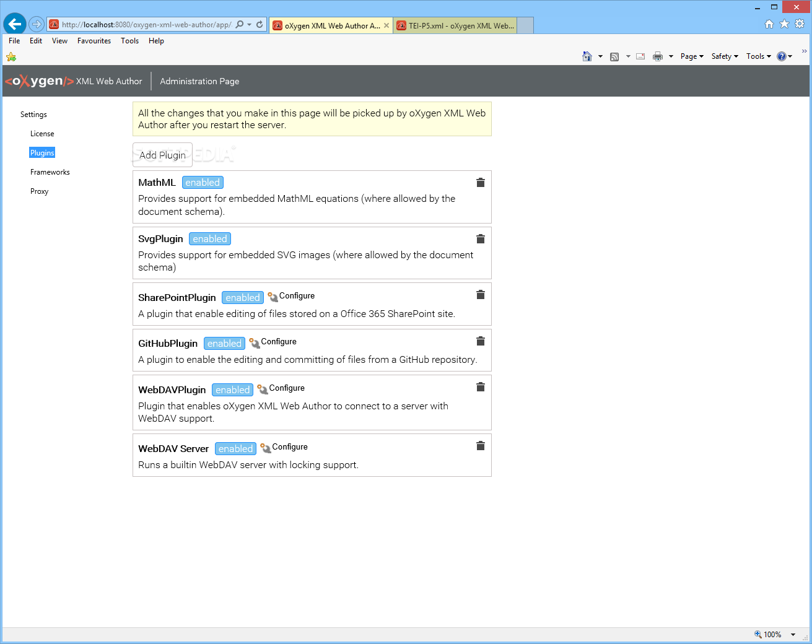Click trash icon for WebDAV Server
This screenshot has width=812, height=644.
pyautogui.click(x=480, y=446)
